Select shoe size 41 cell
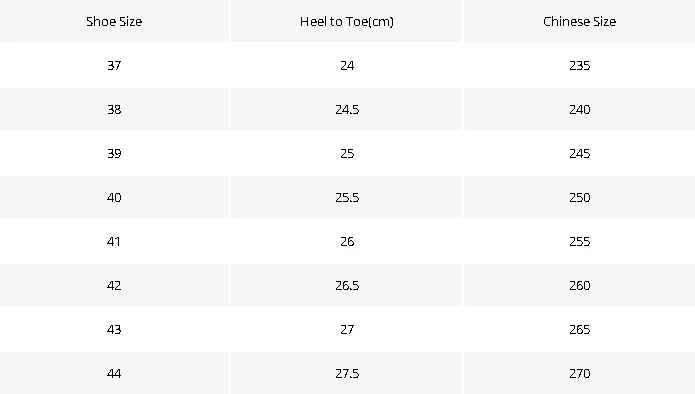The height and width of the screenshot is (394, 695). [113, 242]
